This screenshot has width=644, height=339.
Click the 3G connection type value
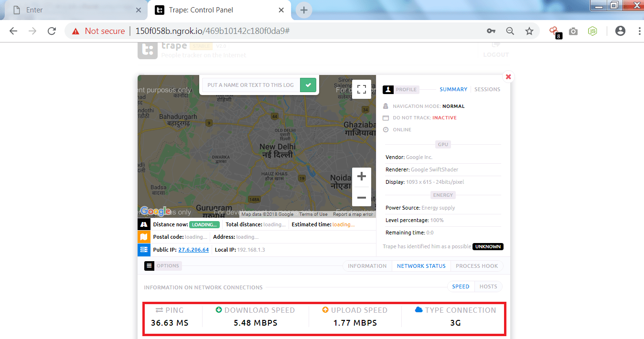pyautogui.click(x=455, y=323)
